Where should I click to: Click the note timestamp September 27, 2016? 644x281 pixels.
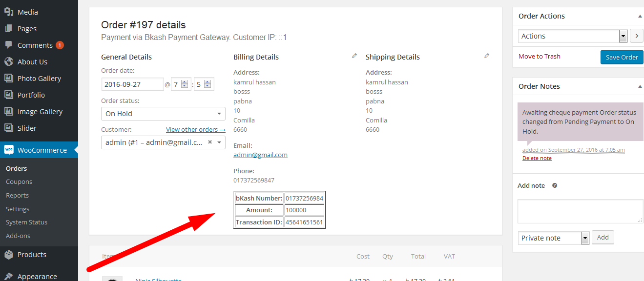point(574,150)
